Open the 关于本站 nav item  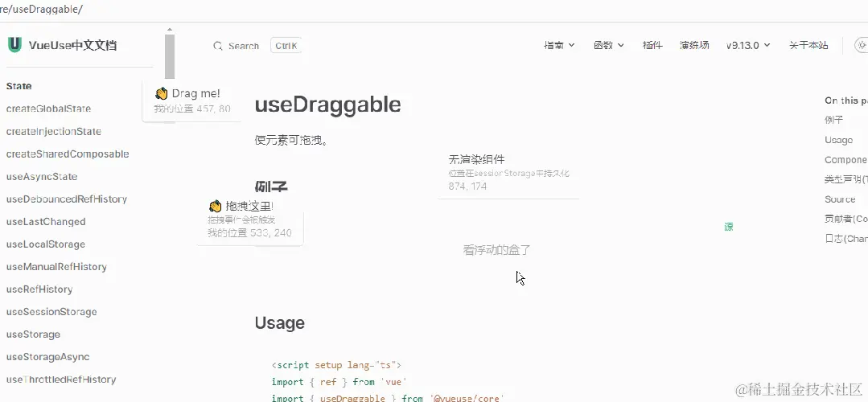click(808, 45)
